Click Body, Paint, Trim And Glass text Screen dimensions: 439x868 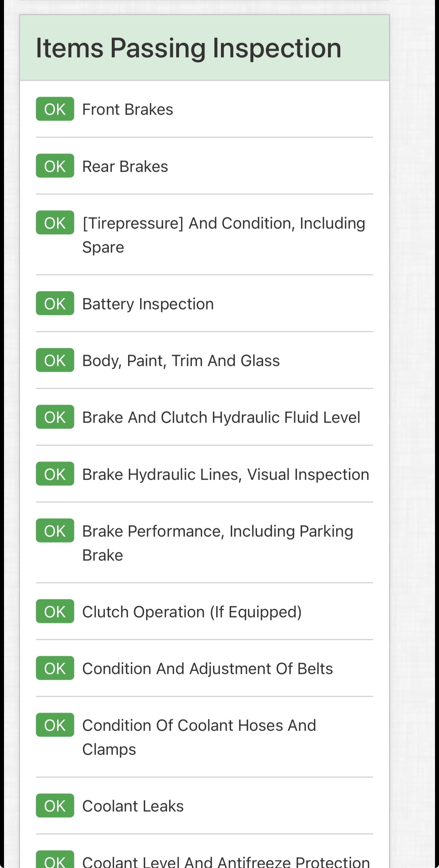(181, 361)
